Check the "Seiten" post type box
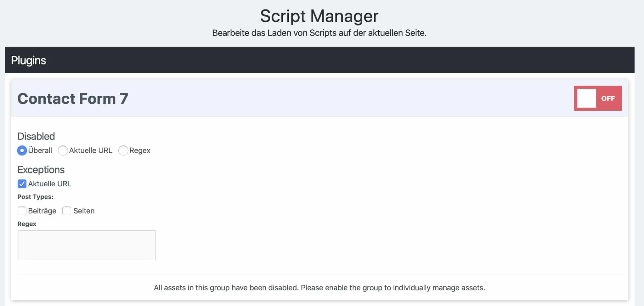This screenshot has height=306, width=644. point(66,211)
